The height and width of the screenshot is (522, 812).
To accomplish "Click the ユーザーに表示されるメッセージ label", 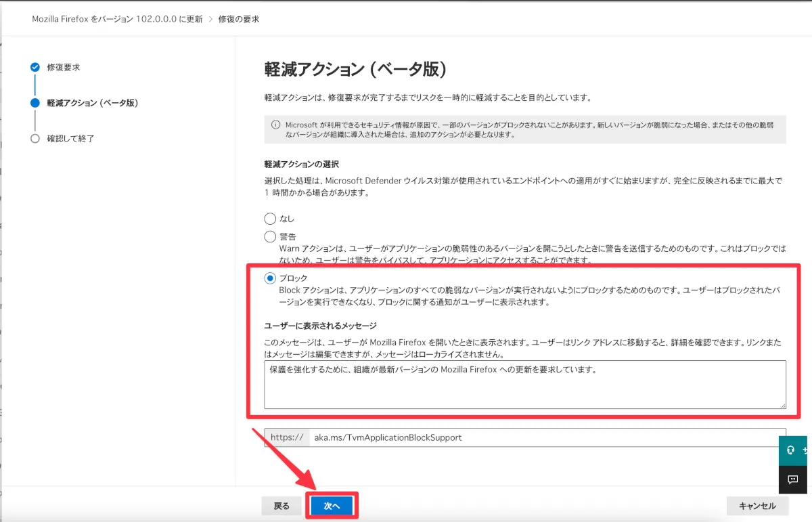I will (x=320, y=326).
